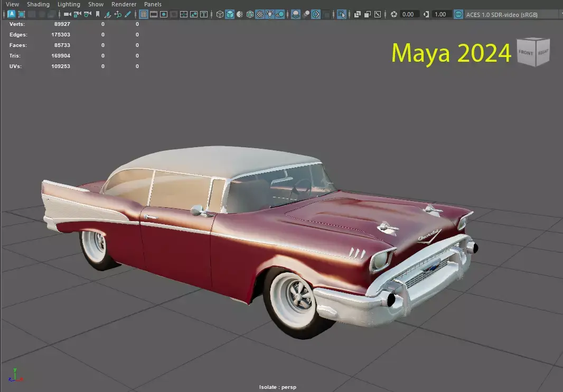Toggle the View Transform ON button

pos(458,14)
